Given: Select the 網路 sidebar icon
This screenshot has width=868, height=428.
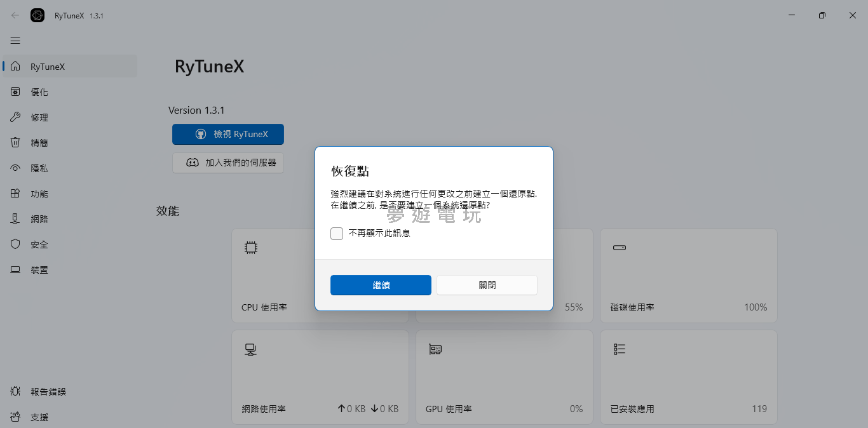Looking at the screenshot, I should 16,219.
